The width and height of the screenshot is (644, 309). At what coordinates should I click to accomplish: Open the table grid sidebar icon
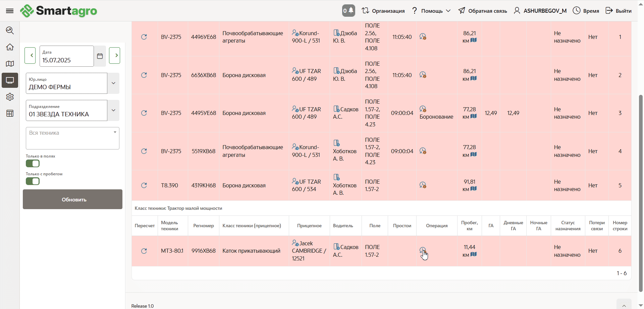[x=10, y=113]
